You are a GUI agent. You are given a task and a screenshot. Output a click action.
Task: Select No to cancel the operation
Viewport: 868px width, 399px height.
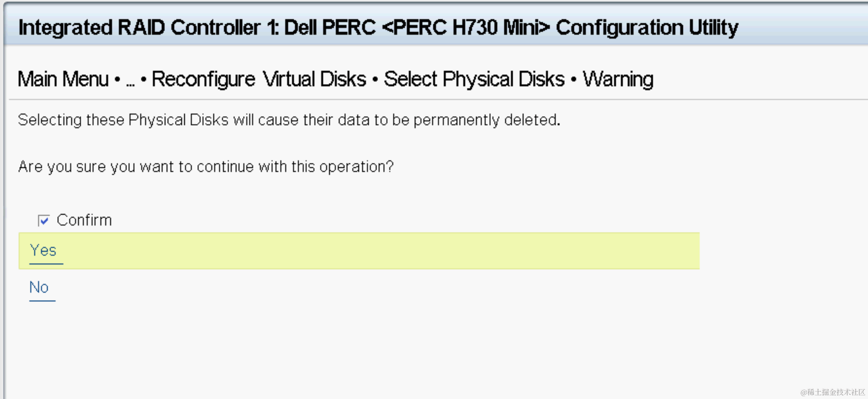click(x=39, y=287)
